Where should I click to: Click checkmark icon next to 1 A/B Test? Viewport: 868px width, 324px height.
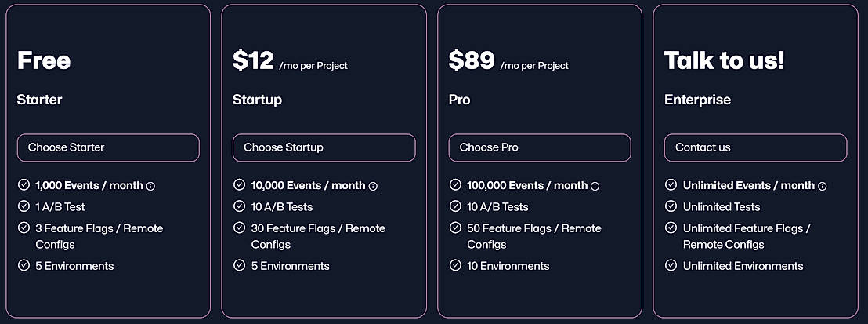(24, 206)
